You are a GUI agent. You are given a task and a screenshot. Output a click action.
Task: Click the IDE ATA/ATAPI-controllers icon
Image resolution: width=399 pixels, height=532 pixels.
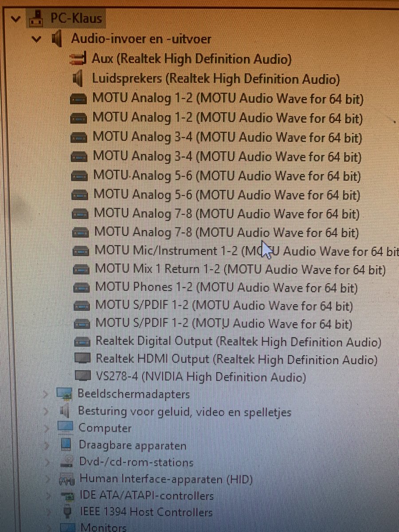[67, 496]
